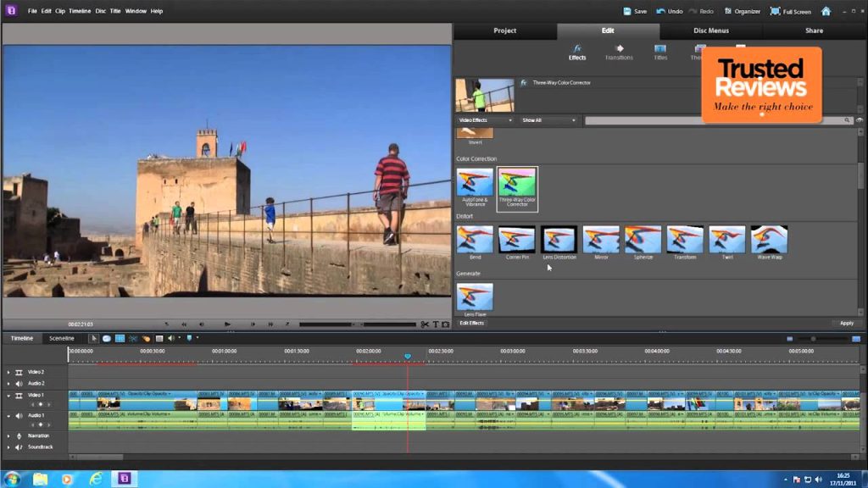Switch to the Sceneline tab
The width and height of the screenshot is (868, 488).
(x=61, y=337)
